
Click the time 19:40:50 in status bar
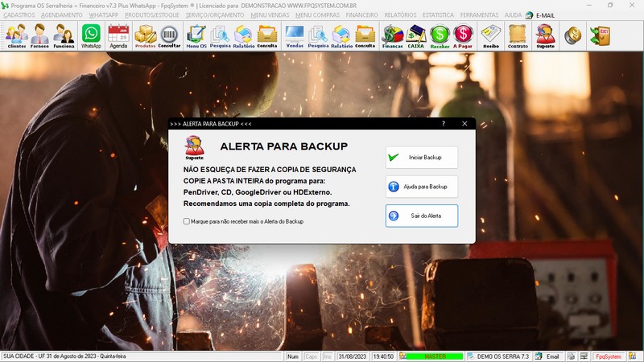(x=383, y=356)
